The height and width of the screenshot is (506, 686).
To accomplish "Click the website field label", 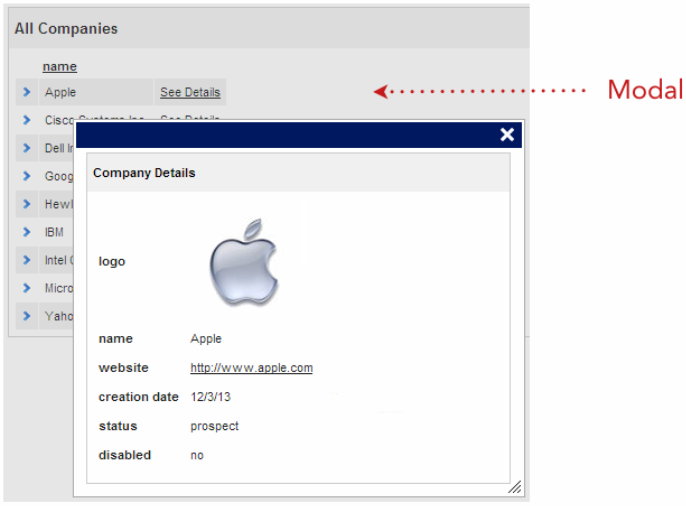I will (123, 368).
